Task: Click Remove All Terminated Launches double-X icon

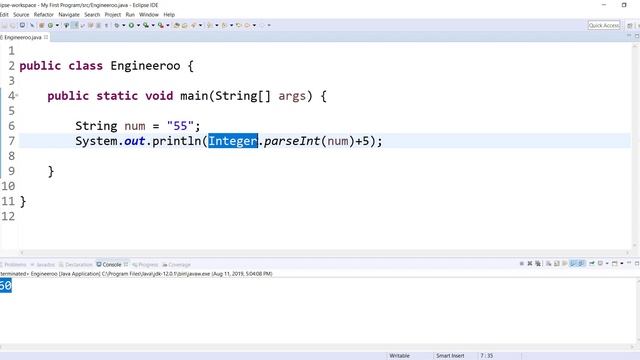Action: [538, 263]
